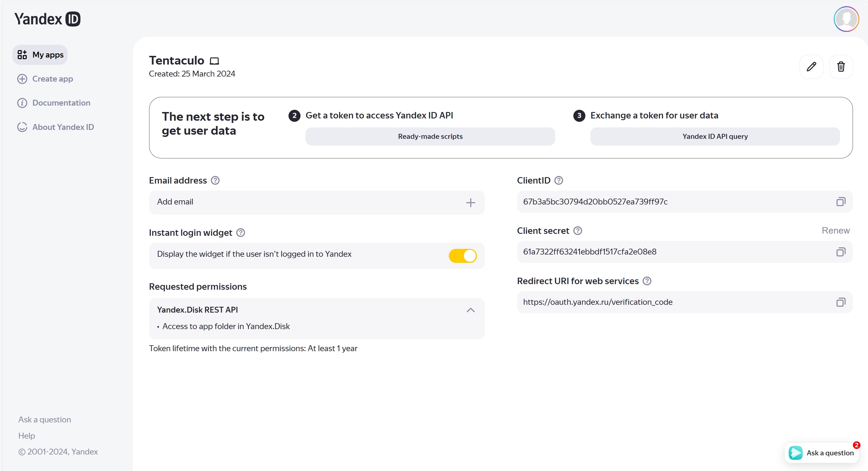This screenshot has width=868, height=471.
Task: Click '© 2001-2024, Yandex' footer text
Action: click(58, 452)
